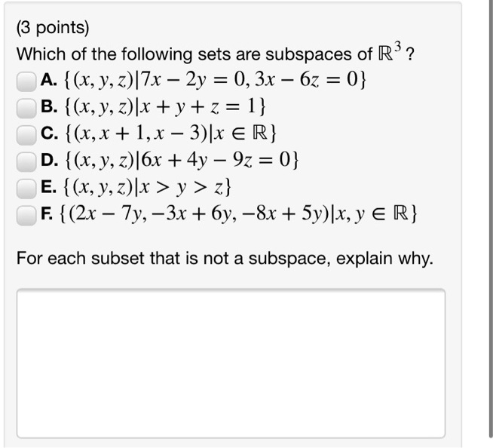The height and width of the screenshot is (448, 496).
Task: Enable checkbox D for 6x + 4y − 9z = 0
Action: (26, 162)
